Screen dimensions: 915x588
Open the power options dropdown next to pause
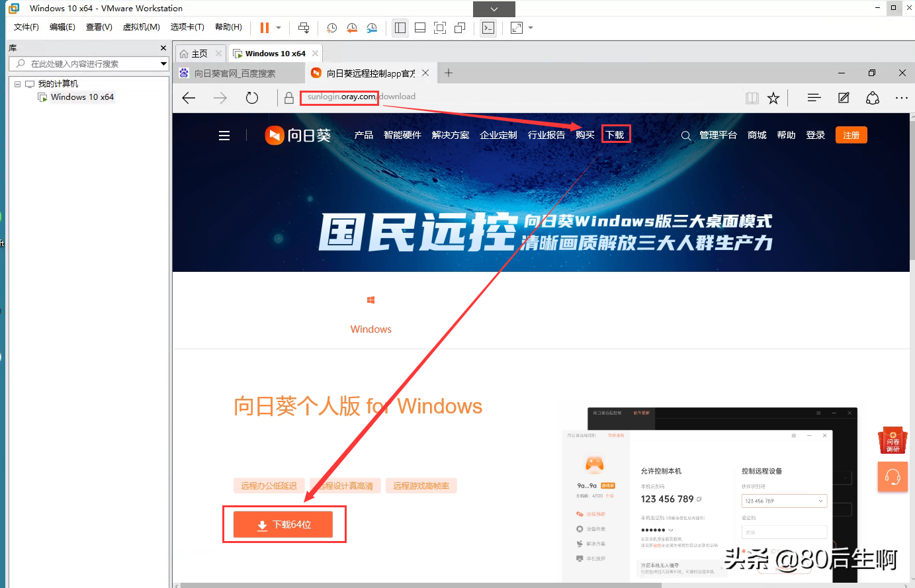pyautogui.click(x=279, y=28)
